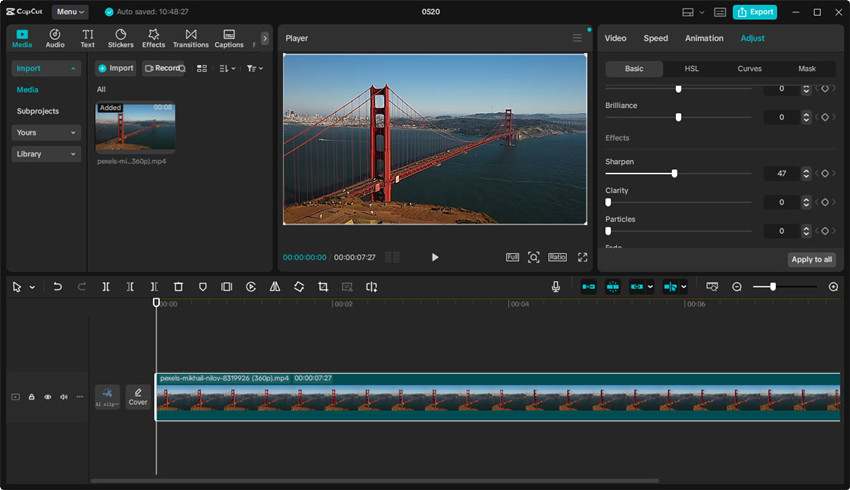This screenshot has height=490, width=850.
Task: Click the Sharpen slider handle
Action: (x=674, y=173)
